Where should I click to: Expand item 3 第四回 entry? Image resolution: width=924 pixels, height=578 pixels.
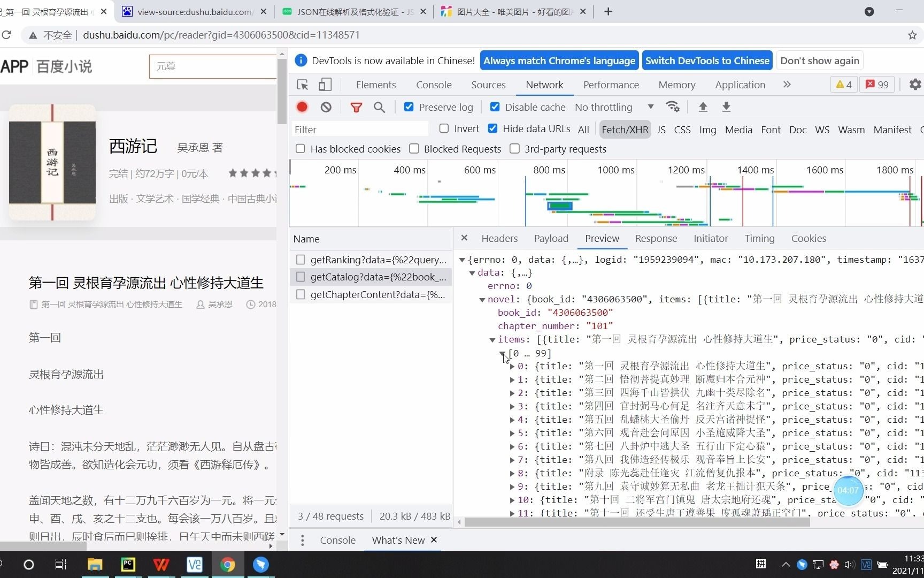pos(512,407)
